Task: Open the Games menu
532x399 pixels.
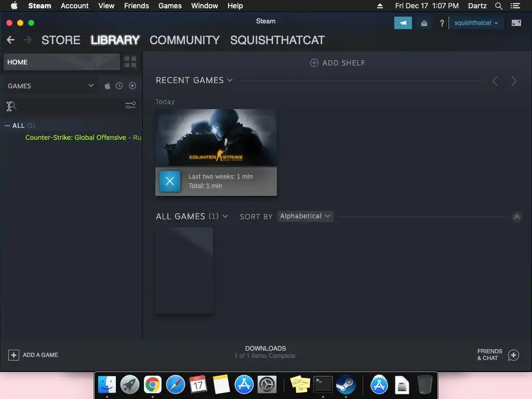Action: [x=170, y=6]
